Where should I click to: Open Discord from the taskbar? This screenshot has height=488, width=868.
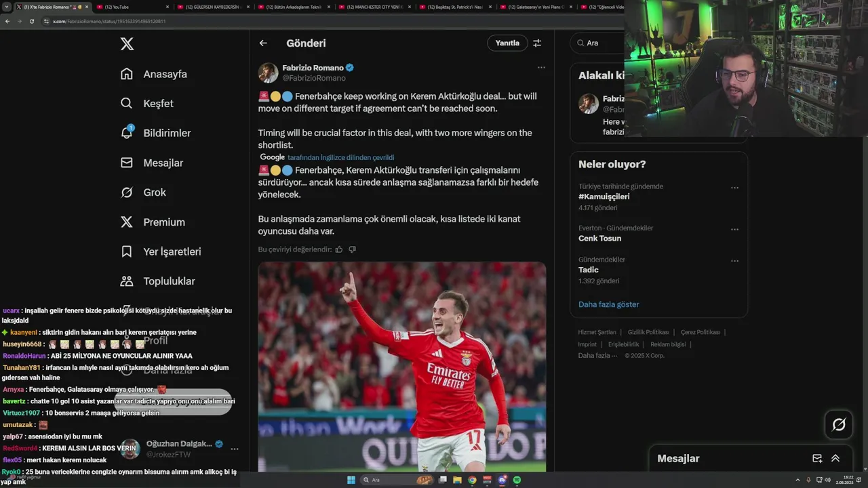coord(502,480)
